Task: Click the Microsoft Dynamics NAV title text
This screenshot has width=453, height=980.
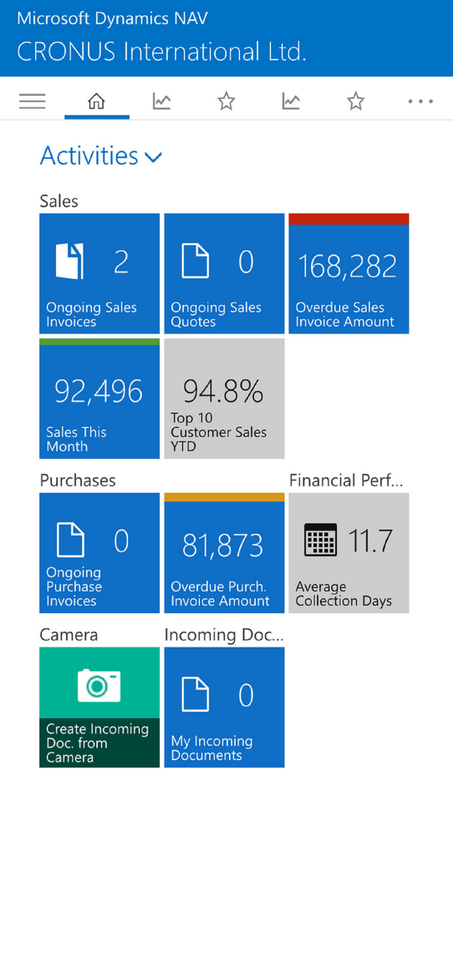Action: [x=112, y=18]
